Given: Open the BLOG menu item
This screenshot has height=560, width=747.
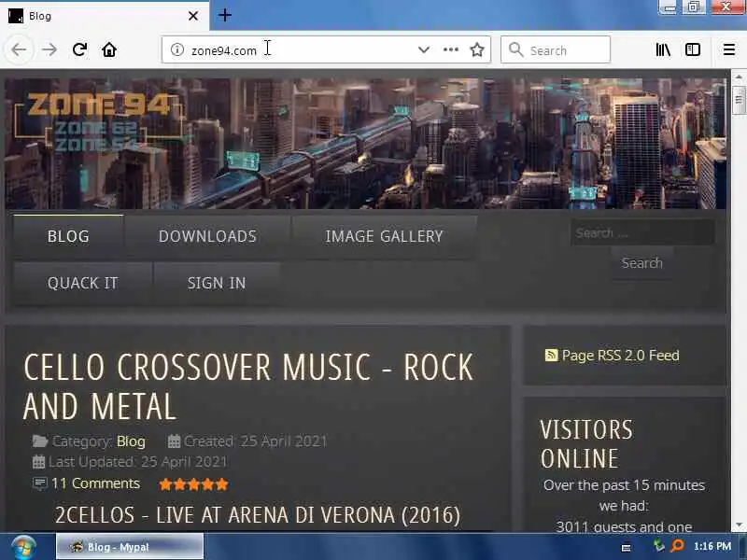Looking at the screenshot, I should (68, 236).
